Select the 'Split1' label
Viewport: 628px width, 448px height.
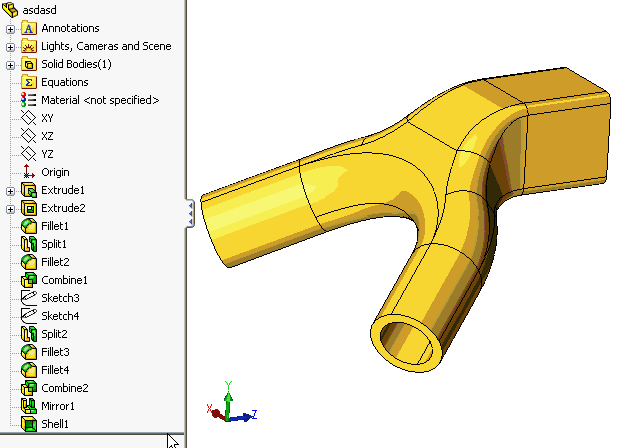pos(54,244)
